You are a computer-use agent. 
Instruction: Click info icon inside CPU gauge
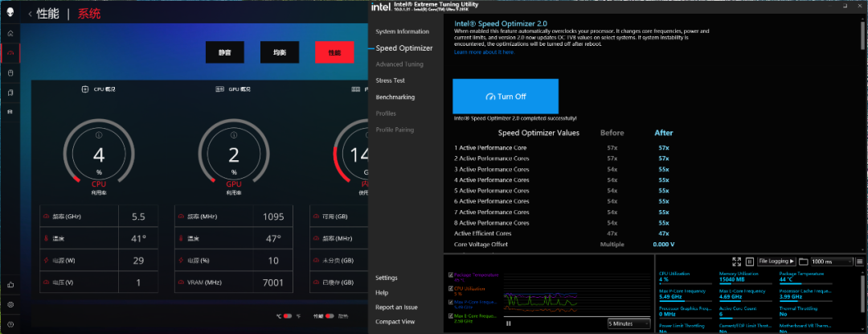(x=99, y=134)
